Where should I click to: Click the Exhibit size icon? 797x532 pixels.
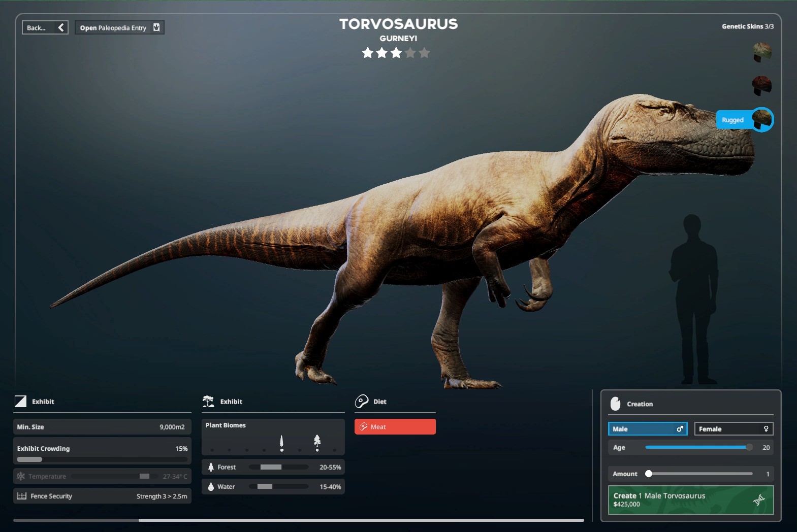click(x=20, y=402)
